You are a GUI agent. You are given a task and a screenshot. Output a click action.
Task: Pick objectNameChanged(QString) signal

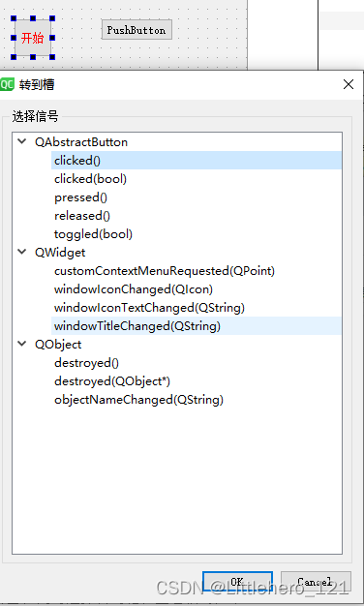click(197, 399)
